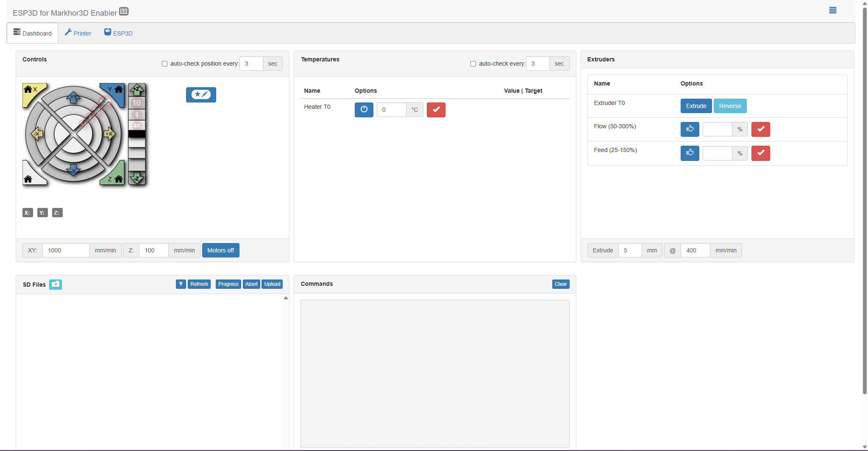The image size is (868, 451).
Task: Enable auto-check position checkbox
Action: pos(164,64)
